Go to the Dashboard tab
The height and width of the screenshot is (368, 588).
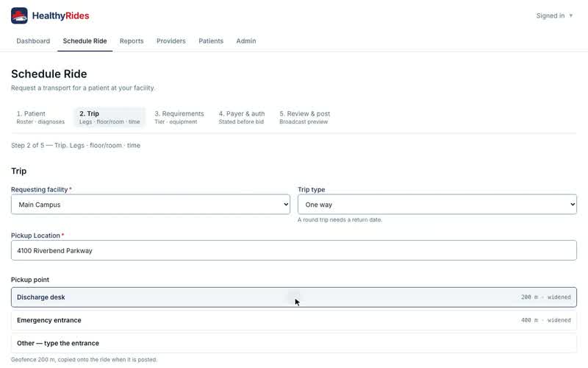point(33,41)
